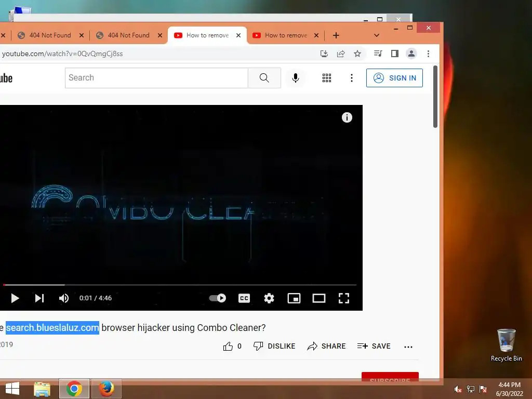Click the red SUBSCRIBE button
Screen dimensions: 532x399
(x=390, y=377)
